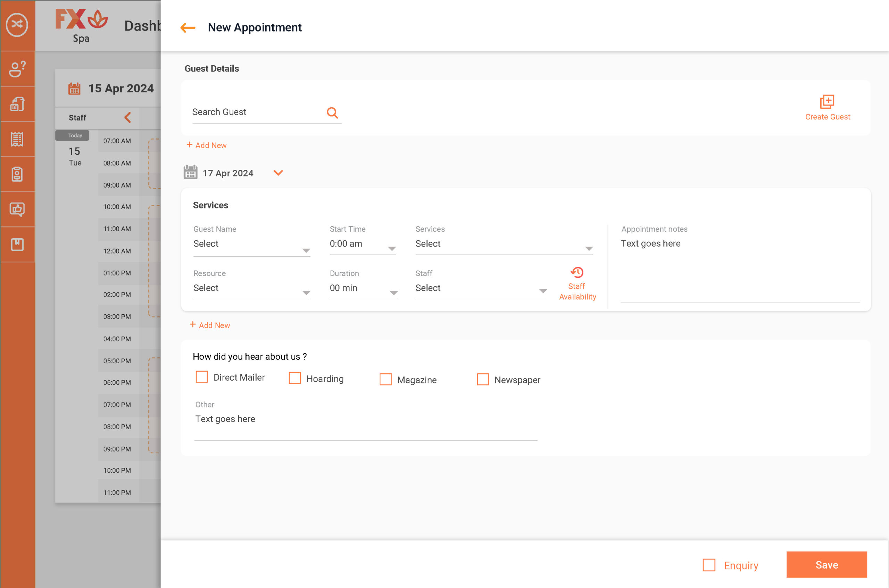Screen dimensions: 889x588
Task: Expand the Guest Name dropdown
Action: (306, 250)
